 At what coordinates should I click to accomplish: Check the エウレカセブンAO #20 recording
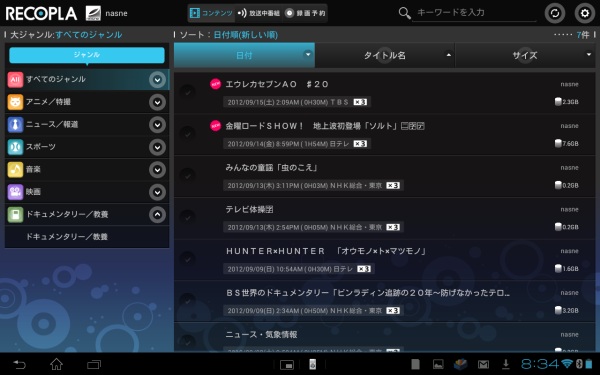coord(187,92)
